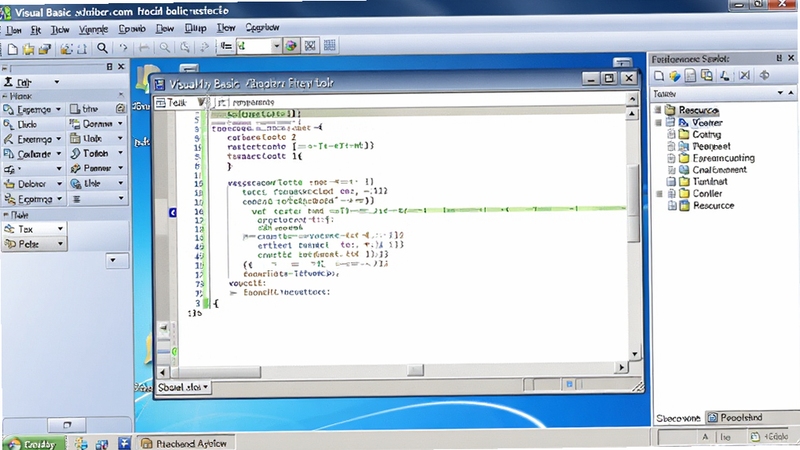Click the list indent icon left of combo box
This screenshot has width=800, height=450.
click(226, 46)
